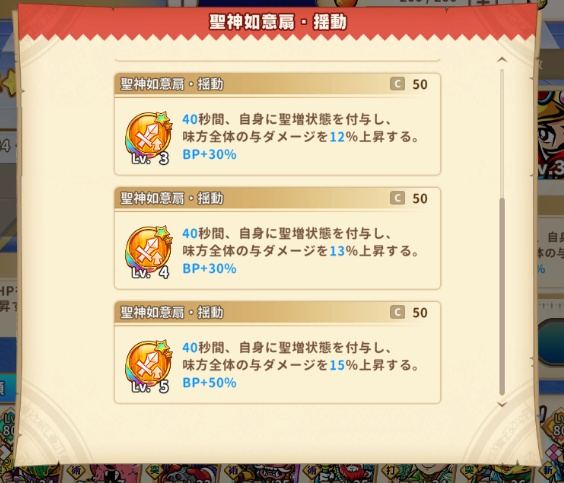Click the C cost badge on Lv. 5 card
The width and height of the screenshot is (564, 483).
[x=397, y=312]
